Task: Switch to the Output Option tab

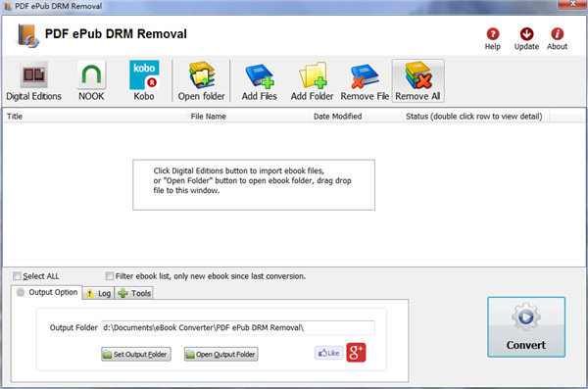Action: pos(47,292)
